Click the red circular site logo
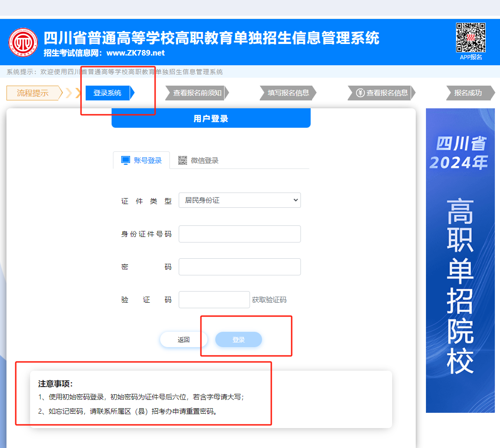The height and width of the screenshot is (448, 500). click(x=23, y=43)
